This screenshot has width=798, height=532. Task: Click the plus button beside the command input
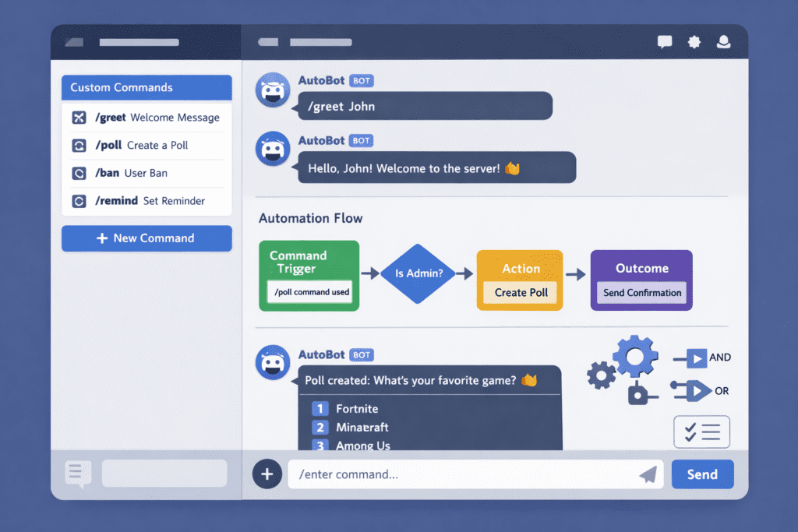[x=267, y=474]
